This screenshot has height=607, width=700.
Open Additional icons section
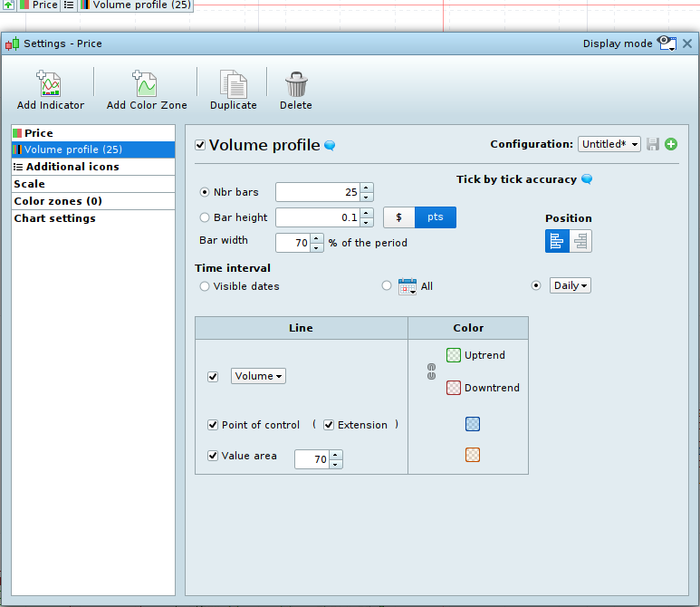pos(93,167)
